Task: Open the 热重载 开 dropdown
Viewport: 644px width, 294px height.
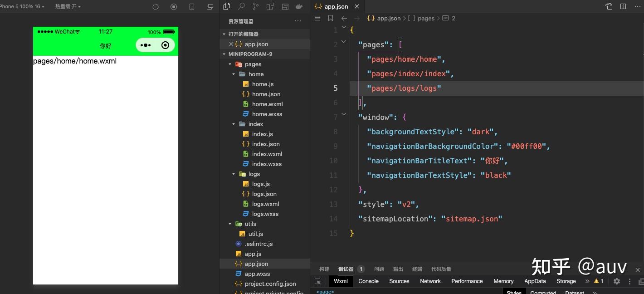Action: click(x=68, y=7)
